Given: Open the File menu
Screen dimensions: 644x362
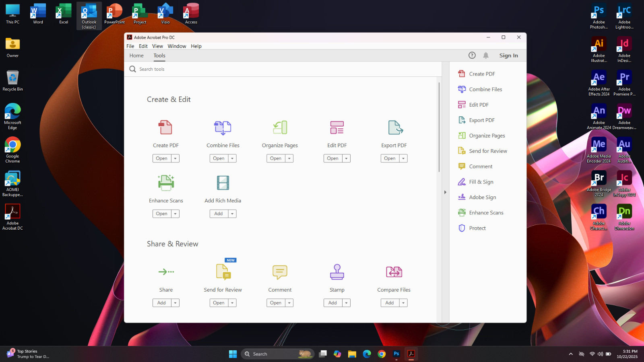Looking at the screenshot, I should 130,46.
